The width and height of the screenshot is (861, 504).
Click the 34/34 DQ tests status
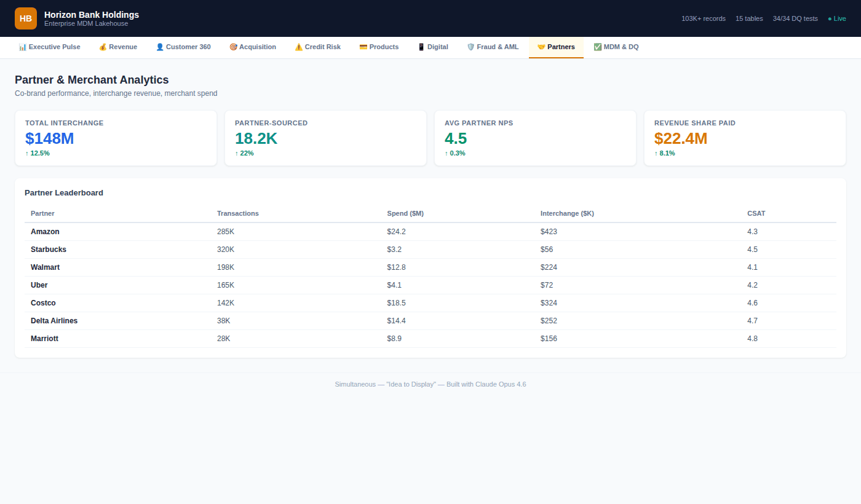[x=795, y=18]
